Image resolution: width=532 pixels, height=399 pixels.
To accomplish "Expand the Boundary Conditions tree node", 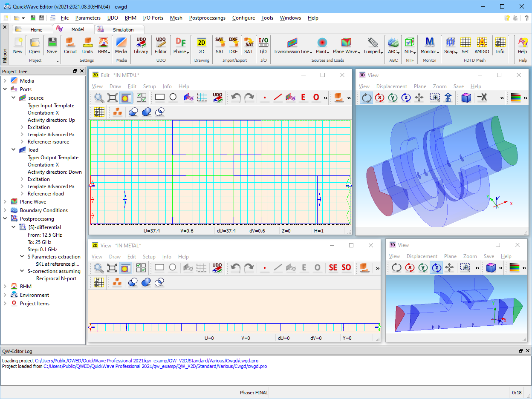I will [x=5, y=210].
